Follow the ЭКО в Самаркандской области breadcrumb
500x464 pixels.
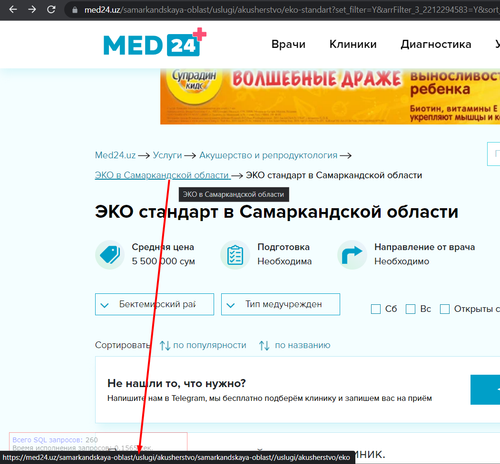[x=162, y=175]
